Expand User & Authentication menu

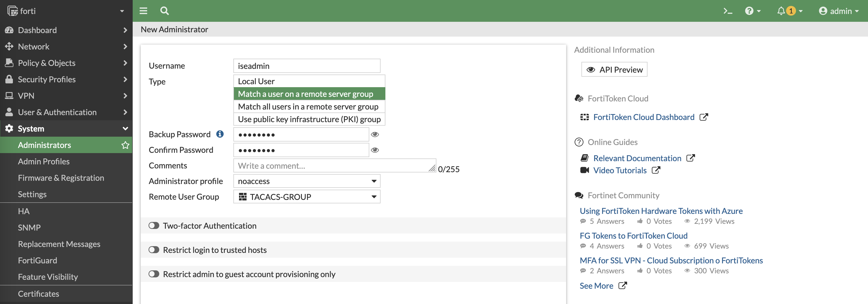(57, 112)
